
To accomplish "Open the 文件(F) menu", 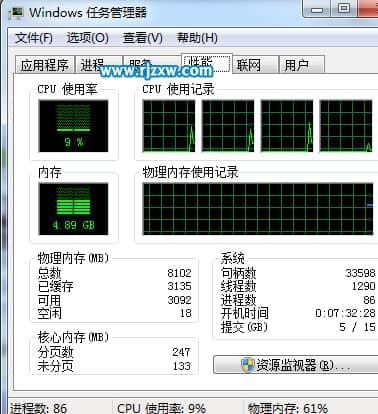I will coord(34,38).
